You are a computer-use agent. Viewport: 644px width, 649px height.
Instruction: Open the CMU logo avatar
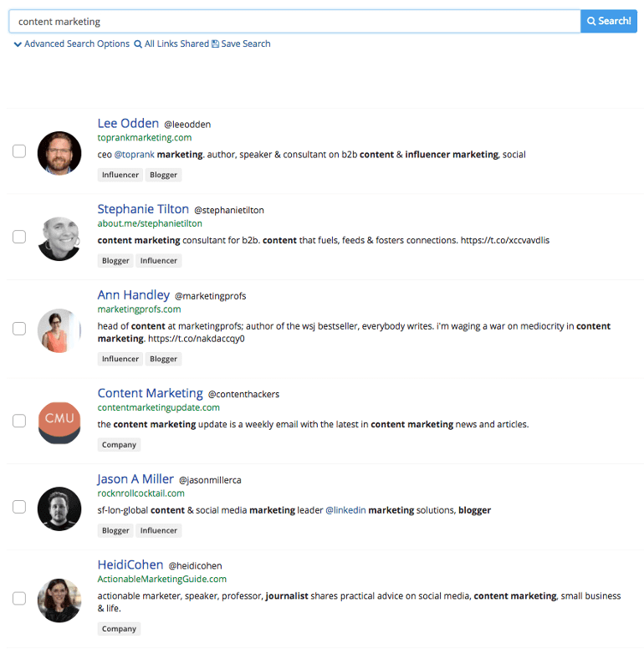point(59,422)
